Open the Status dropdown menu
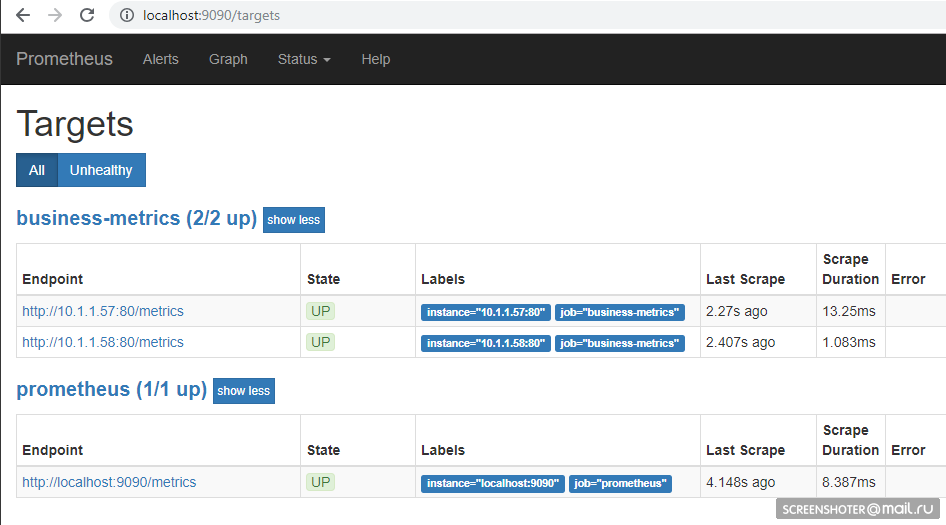946x525 pixels. coord(303,59)
